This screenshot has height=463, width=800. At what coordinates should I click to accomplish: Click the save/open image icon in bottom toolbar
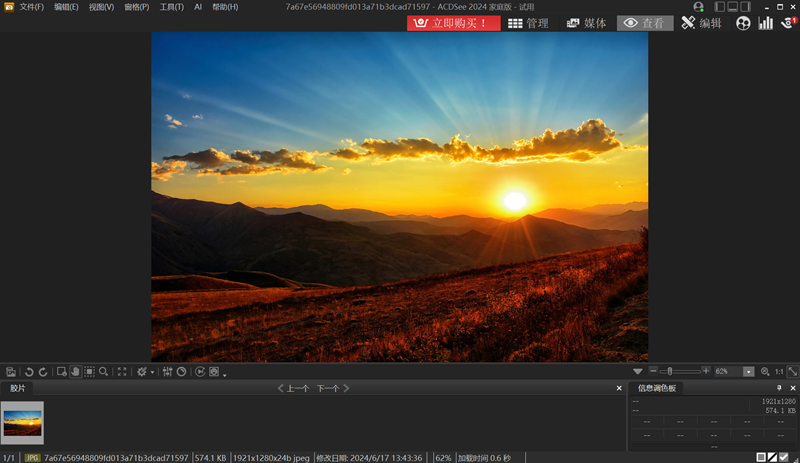(11, 372)
